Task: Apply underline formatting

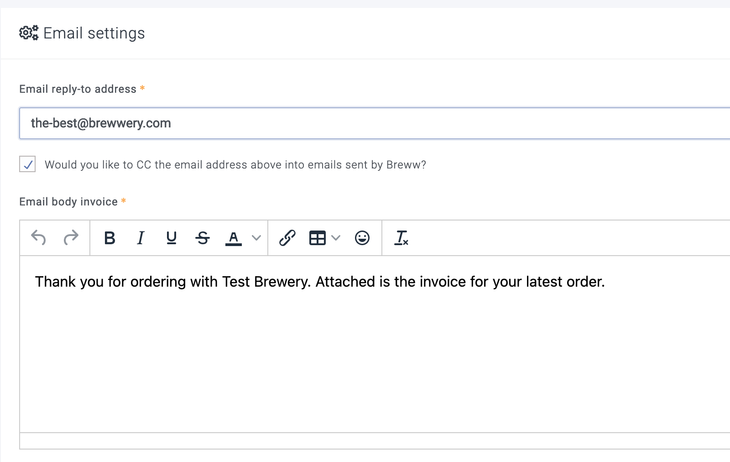Action: [x=171, y=238]
